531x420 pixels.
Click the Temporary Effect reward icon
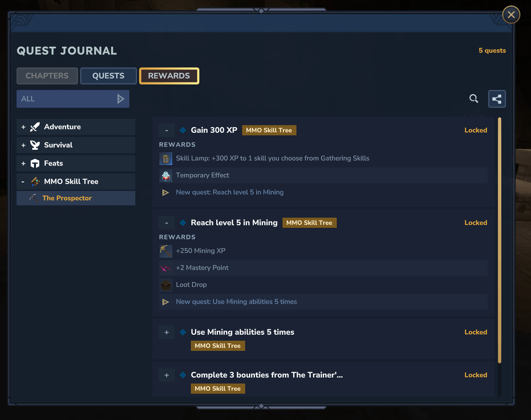pyautogui.click(x=166, y=175)
